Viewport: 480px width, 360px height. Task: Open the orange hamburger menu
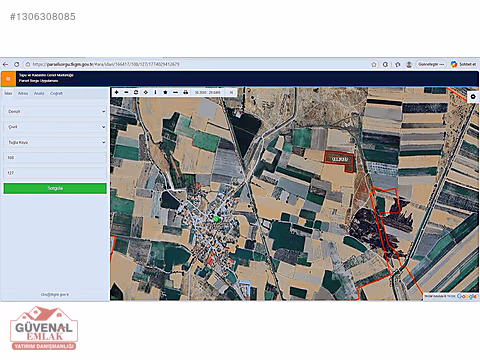pos(8,79)
